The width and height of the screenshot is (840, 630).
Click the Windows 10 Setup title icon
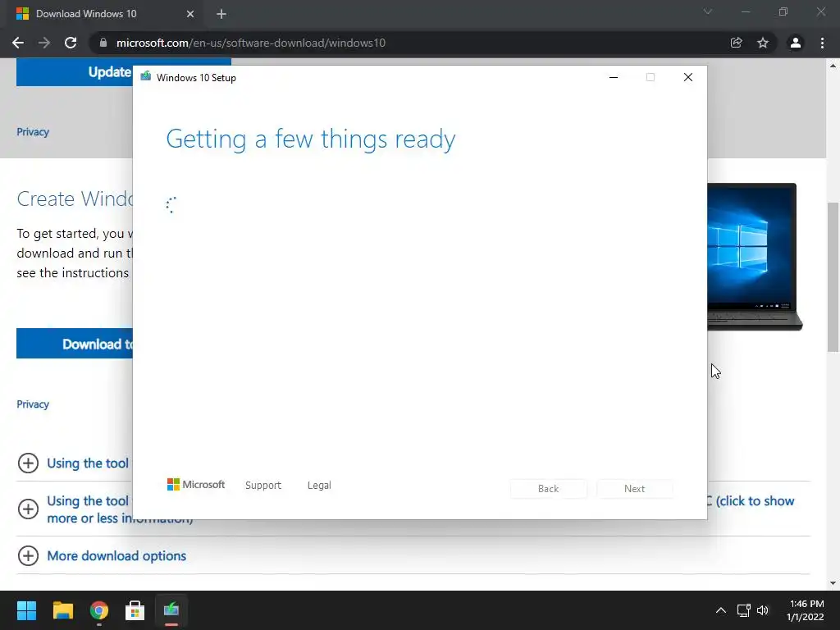(x=146, y=76)
